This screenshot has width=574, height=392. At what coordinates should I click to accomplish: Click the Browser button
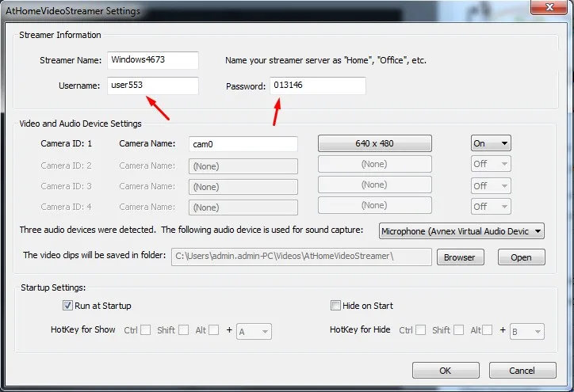460,257
